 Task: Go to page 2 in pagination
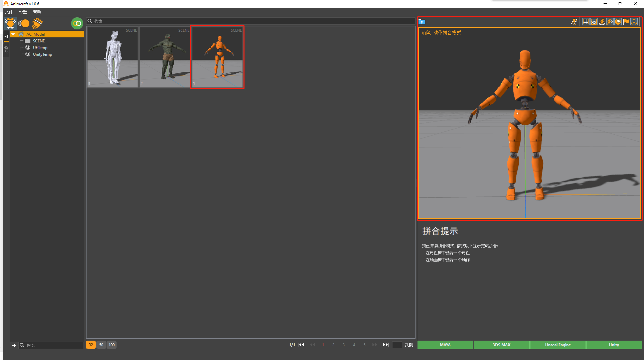[x=333, y=345]
